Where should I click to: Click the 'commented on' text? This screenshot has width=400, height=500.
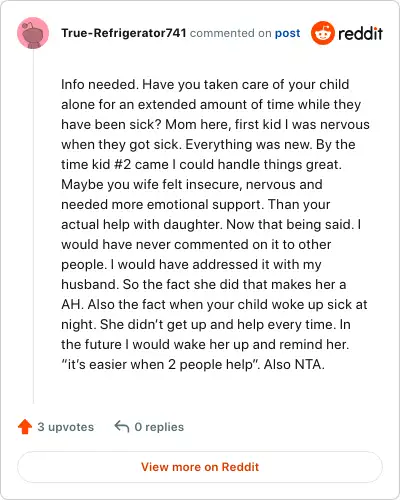pos(230,33)
